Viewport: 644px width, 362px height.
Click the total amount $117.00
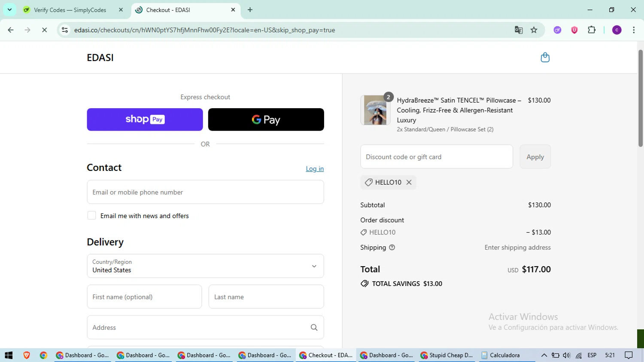[x=536, y=269]
